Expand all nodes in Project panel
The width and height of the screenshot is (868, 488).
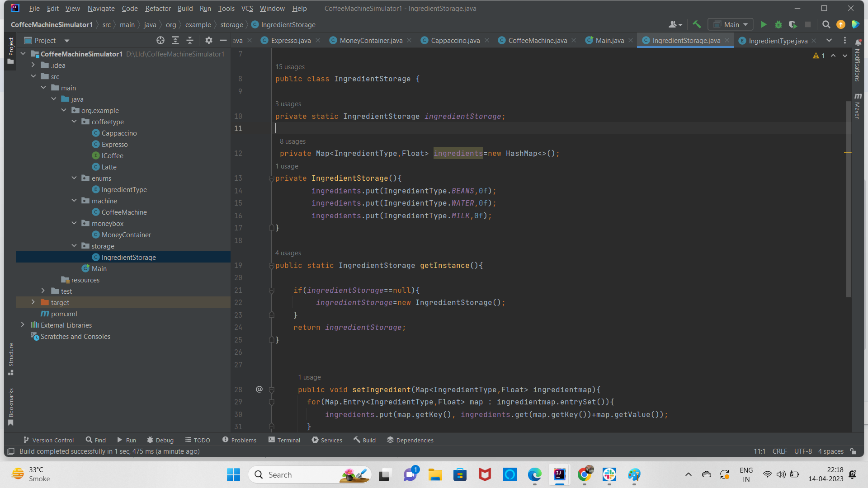tap(175, 41)
